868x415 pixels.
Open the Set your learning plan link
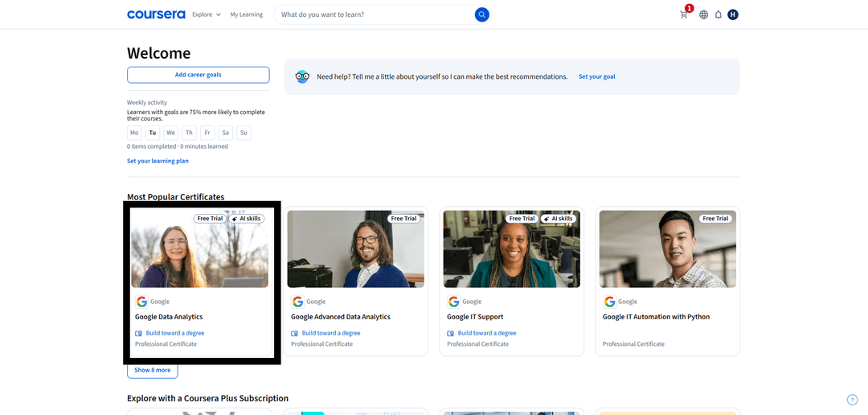point(158,161)
